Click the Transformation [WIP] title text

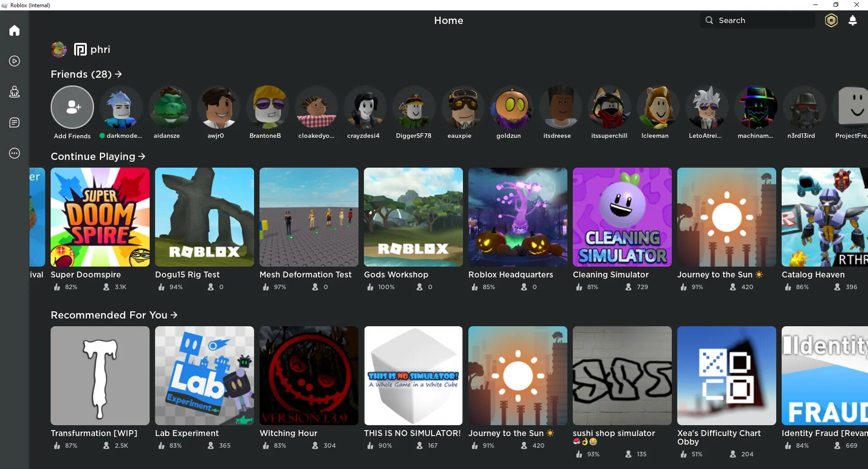(x=94, y=433)
